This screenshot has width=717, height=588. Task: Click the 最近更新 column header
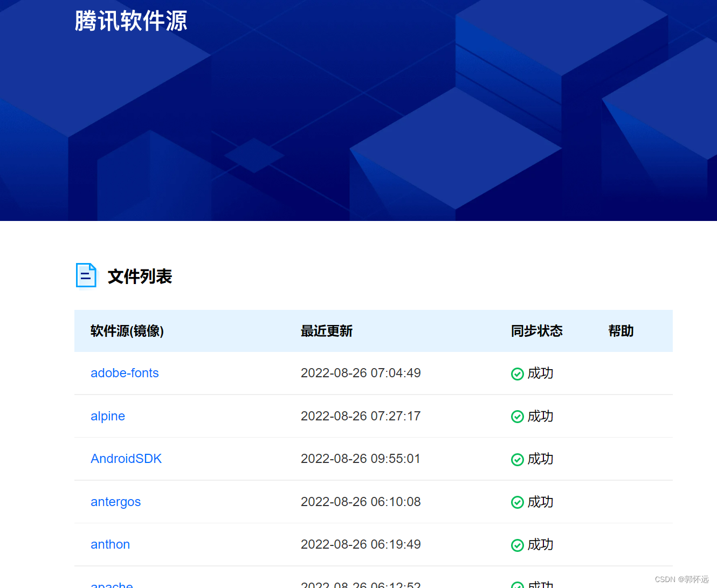(x=327, y=331)
